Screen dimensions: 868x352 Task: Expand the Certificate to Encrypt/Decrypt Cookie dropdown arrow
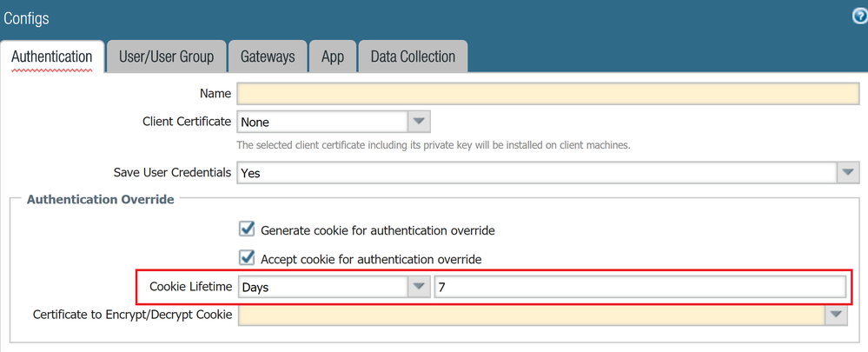pos(836,315)
